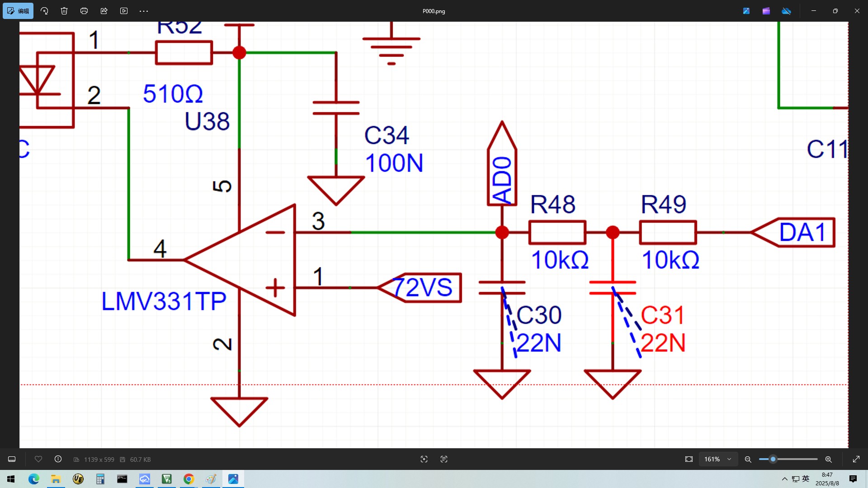This screenshot has width=868, height=488.
Task: Click the fit-to-window icon
Action: tap(689, 459)
